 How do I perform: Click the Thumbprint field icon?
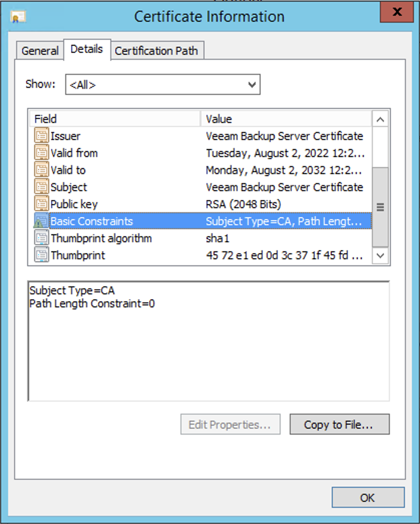coord(42,255)
